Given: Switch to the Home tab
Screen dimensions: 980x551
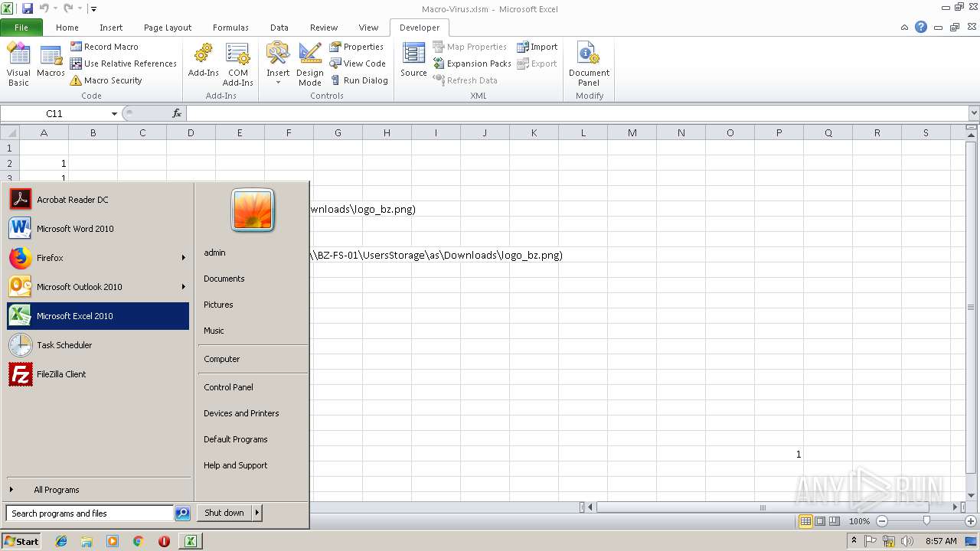Looking at the screenshot, I should point(67,28).
